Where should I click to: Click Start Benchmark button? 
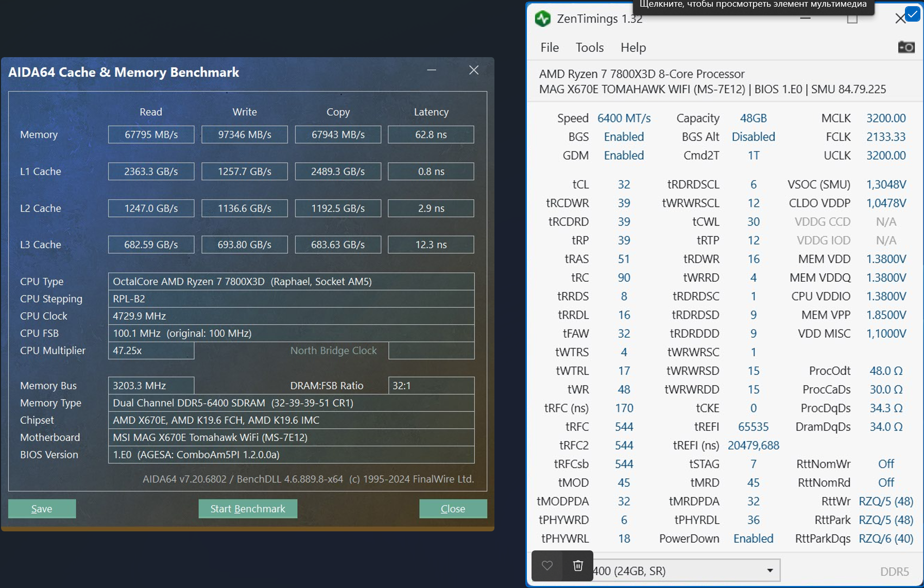click(x=248, y=509)
